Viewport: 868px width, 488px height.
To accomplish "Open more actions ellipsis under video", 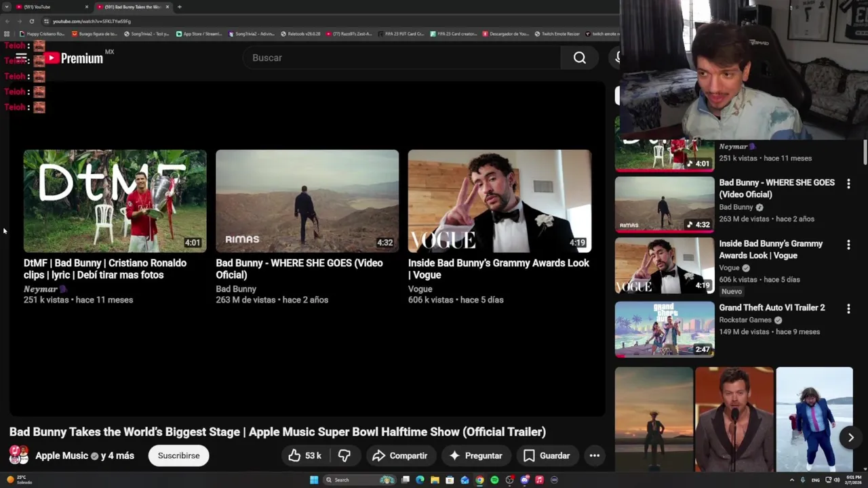I will (x=595, y=455).
